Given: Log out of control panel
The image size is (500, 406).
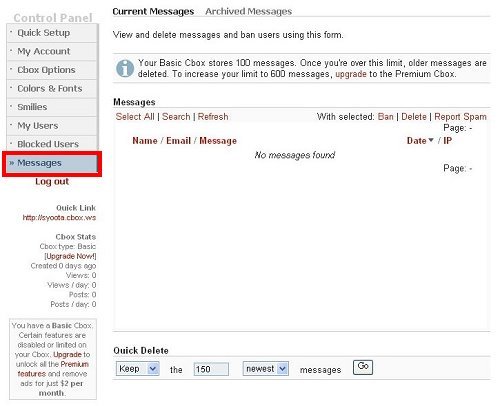Looking at the screenshot, I should click(x=52, y=181).
